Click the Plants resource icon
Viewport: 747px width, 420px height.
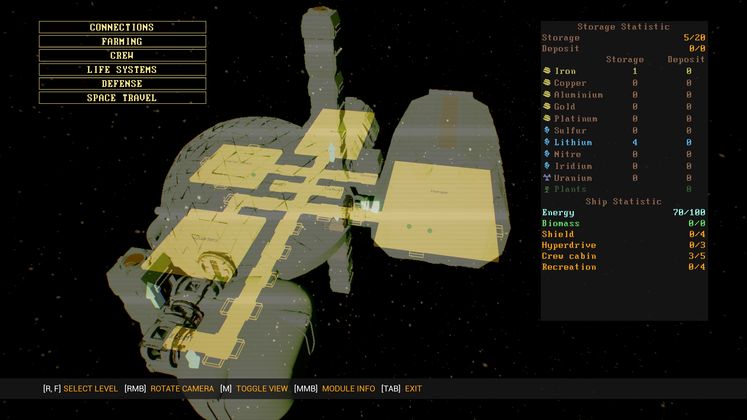coord(547,189)
